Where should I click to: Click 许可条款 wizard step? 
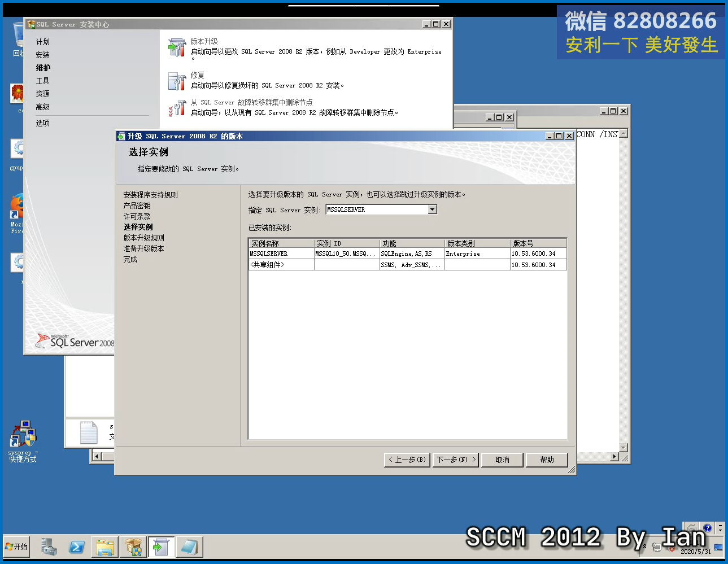tap(137, 216)
